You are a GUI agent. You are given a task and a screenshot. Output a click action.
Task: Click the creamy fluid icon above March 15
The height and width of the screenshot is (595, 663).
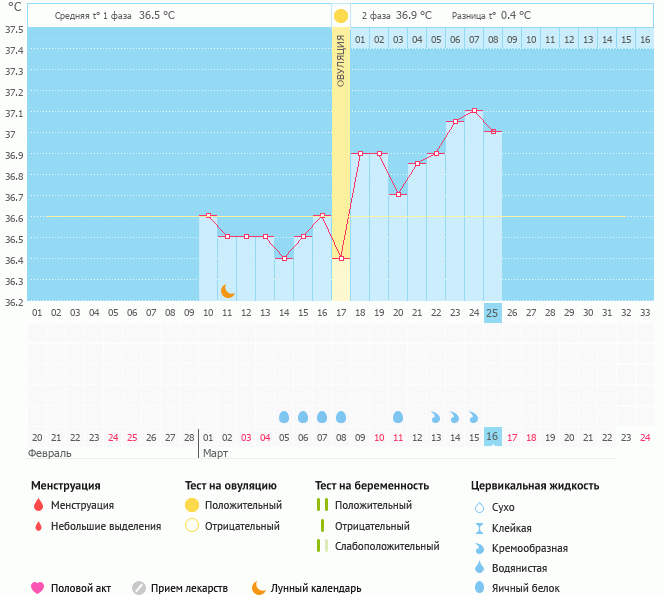(x=474, y=416)
